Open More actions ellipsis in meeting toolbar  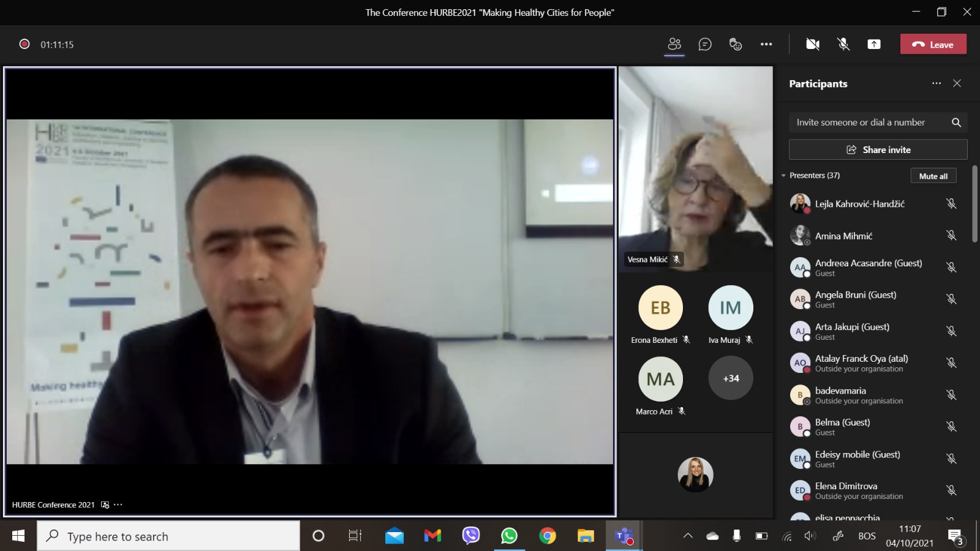tap(766, 44)
